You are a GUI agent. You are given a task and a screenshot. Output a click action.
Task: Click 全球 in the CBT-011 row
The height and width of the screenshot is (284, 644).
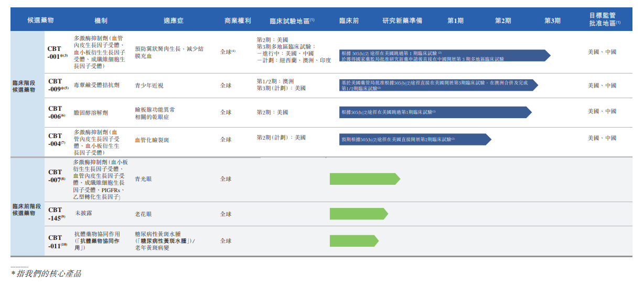(x=226, y=241)
